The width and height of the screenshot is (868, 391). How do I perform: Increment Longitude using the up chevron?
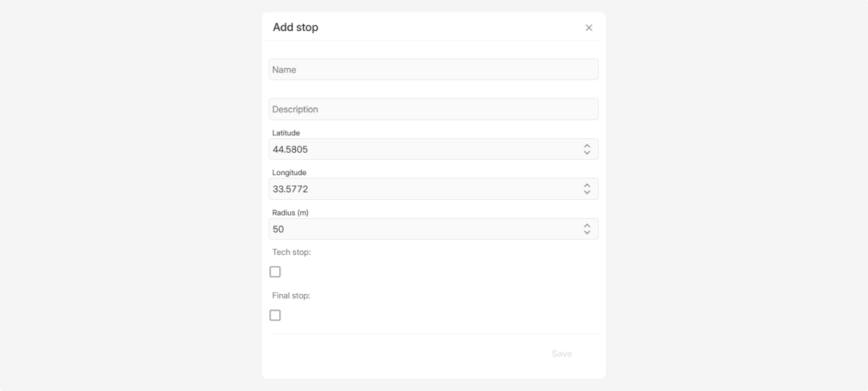[x=587, y=185]
